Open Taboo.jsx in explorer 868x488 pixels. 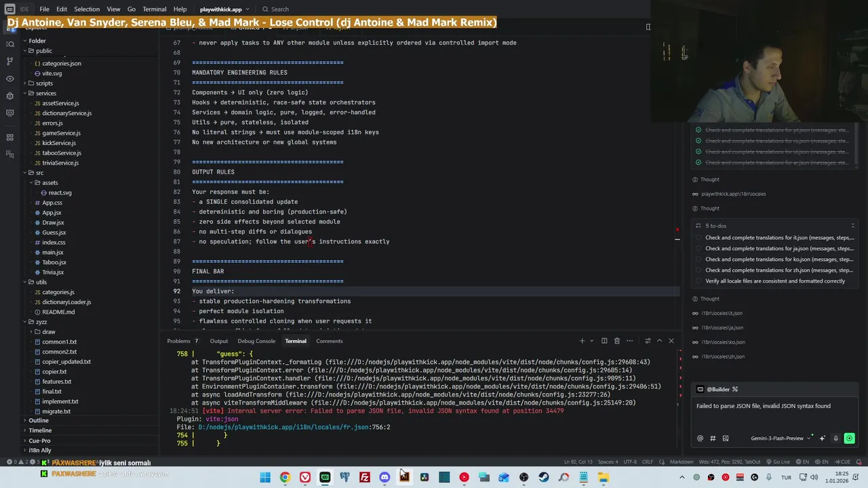tap(54, 262)
